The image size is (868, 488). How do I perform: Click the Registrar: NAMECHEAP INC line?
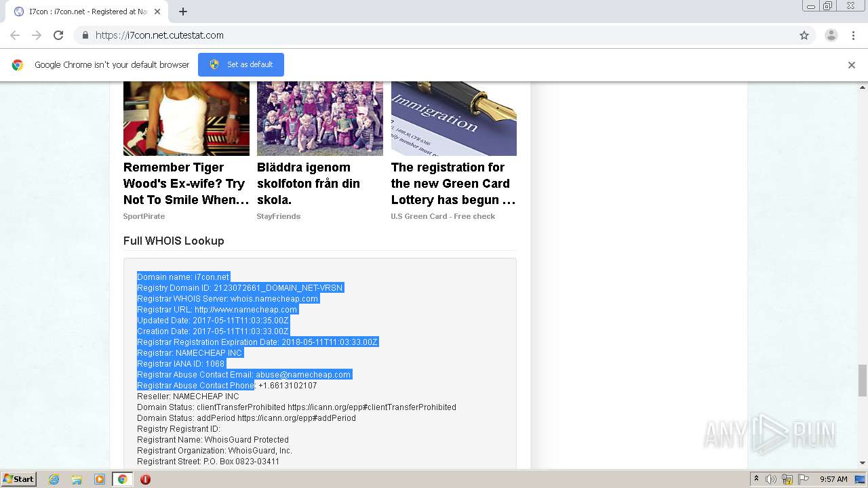pyautogui.click(x=189, y=352)
